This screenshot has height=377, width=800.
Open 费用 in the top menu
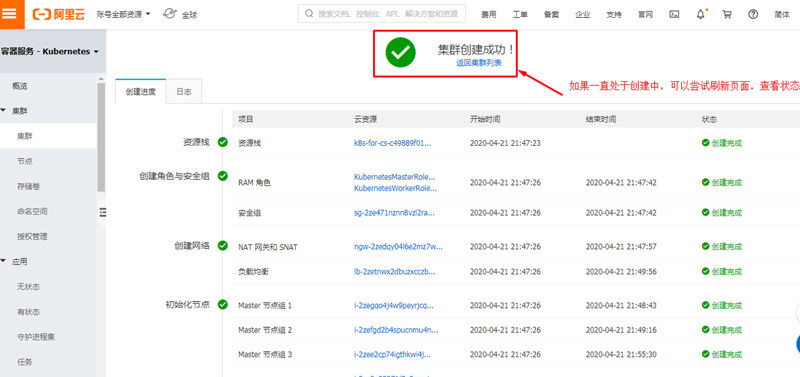[x=488, y=14]
